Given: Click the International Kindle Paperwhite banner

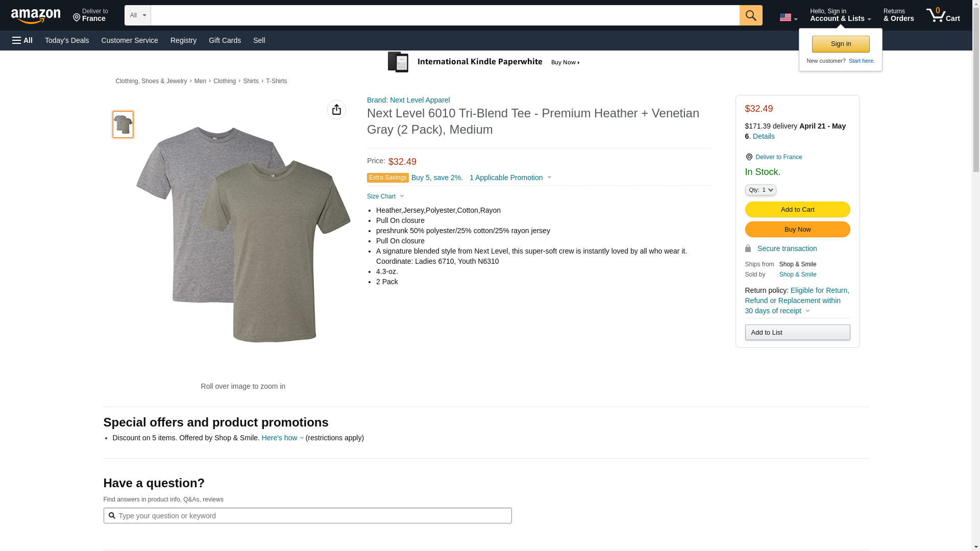Looking at the screenshot, I should (x=484, y=62).
